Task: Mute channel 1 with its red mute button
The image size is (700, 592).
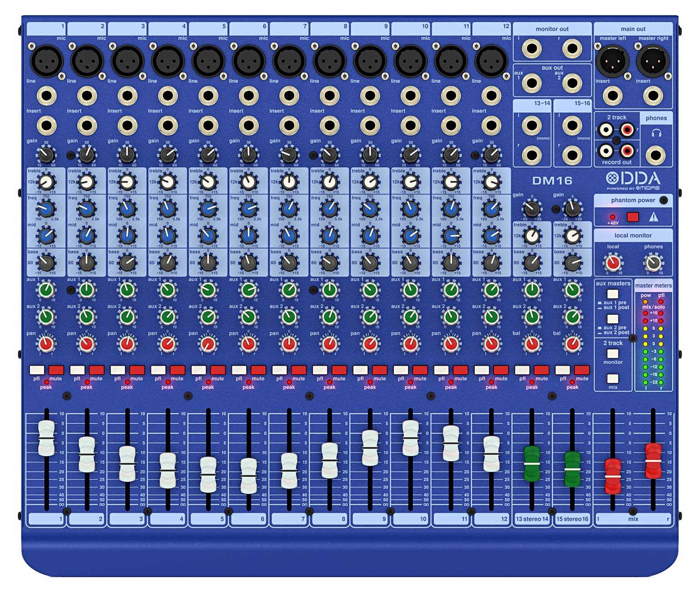Action: [x=56, y=370]
